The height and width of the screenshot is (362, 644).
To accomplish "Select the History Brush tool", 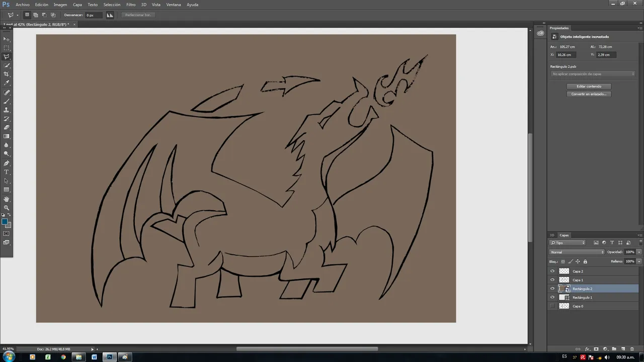I will [x=7, y=119].
